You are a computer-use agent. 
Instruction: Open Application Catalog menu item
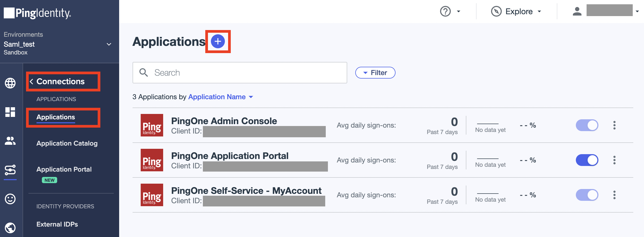click(x=67, y=143)
